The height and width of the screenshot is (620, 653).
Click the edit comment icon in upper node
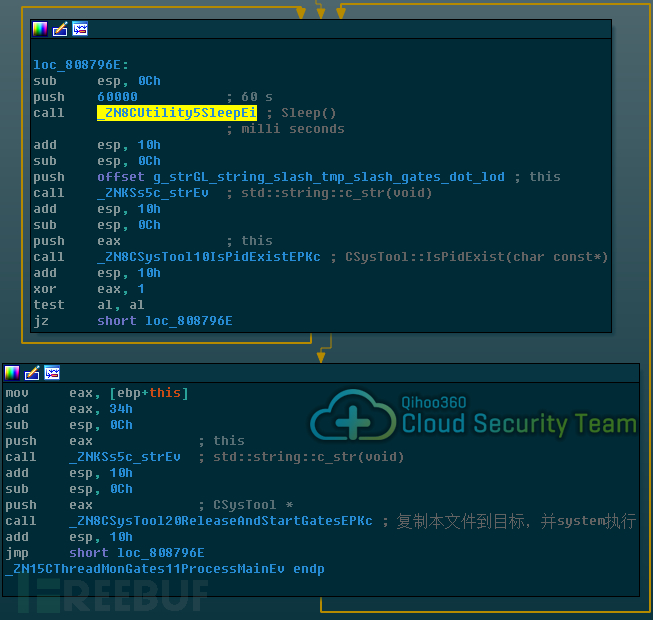point(60,29)
